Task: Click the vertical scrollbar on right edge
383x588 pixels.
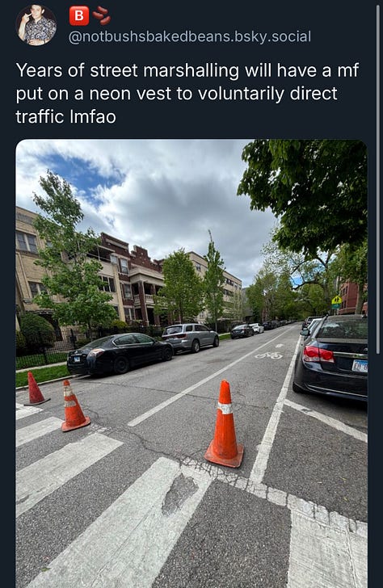Action: 378,180
